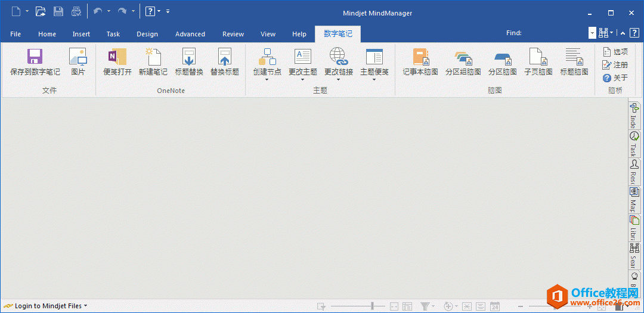Click the 图片 picture icon
This screenshot has width=644, height=313.
(78, 56)
